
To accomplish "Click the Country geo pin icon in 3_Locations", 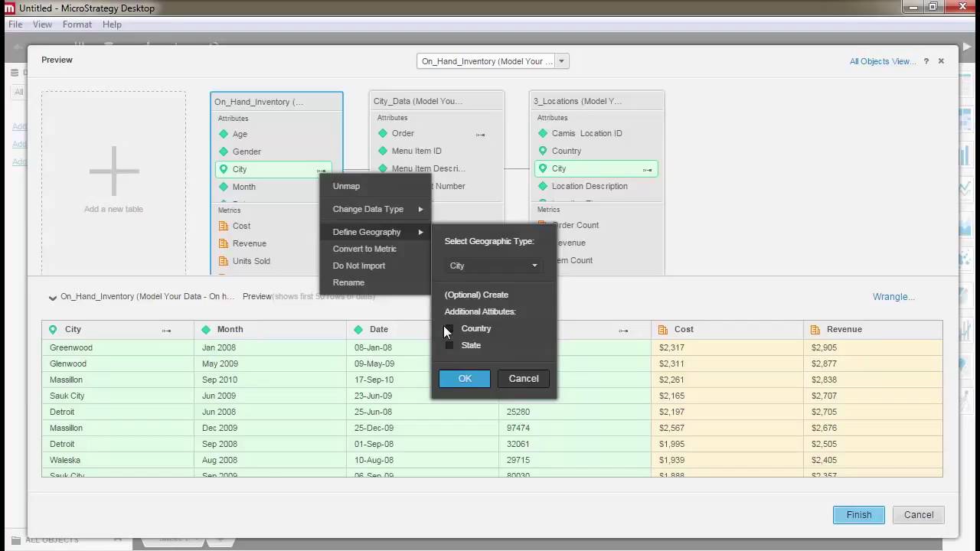I will click(x=543, y=151).
